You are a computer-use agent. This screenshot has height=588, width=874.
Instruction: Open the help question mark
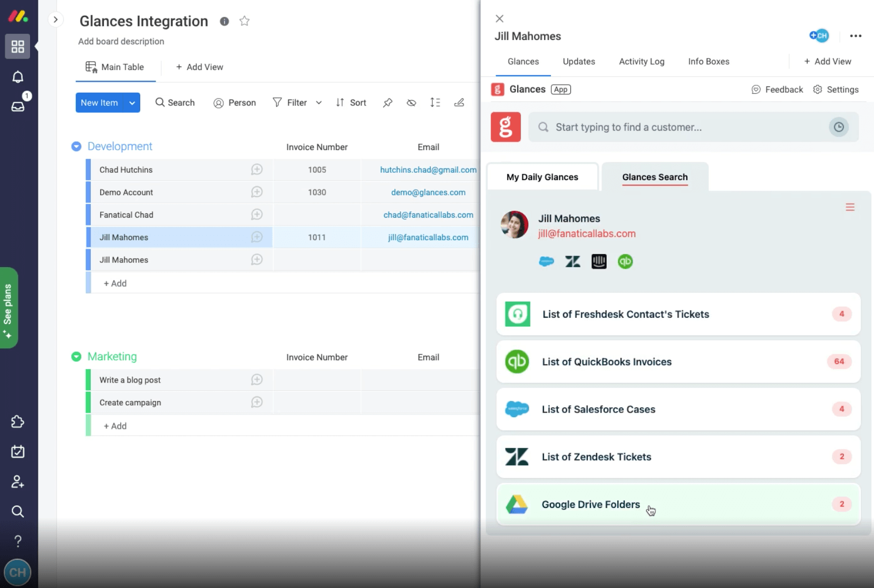[x=18, y=541]
